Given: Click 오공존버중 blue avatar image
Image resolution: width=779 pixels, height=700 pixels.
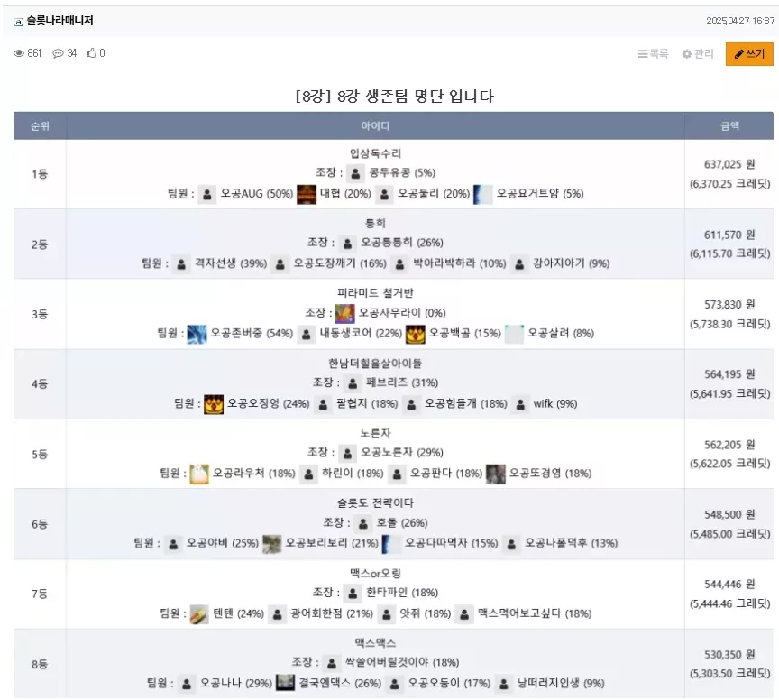Looking at the screenshot, I should [197, 334].
